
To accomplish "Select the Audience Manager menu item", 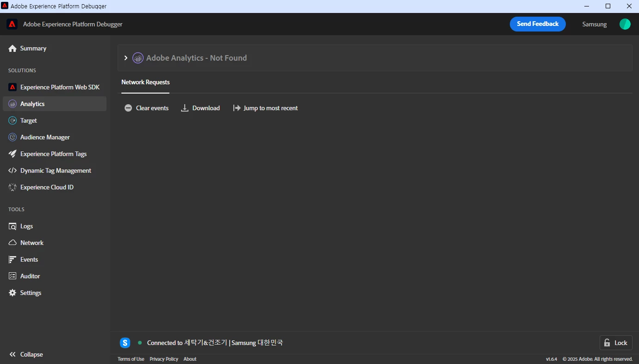I will point(55,137).
